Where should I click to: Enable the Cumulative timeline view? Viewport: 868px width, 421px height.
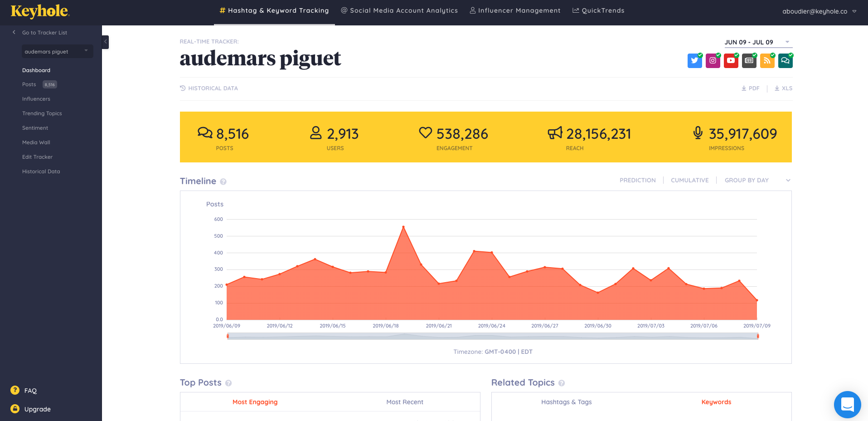tap(689, 180)
